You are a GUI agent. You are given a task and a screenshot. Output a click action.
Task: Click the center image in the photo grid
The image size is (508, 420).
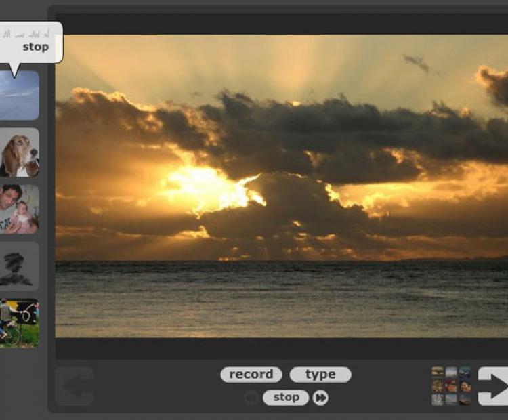pyautogui.click(x=451, y=386)
